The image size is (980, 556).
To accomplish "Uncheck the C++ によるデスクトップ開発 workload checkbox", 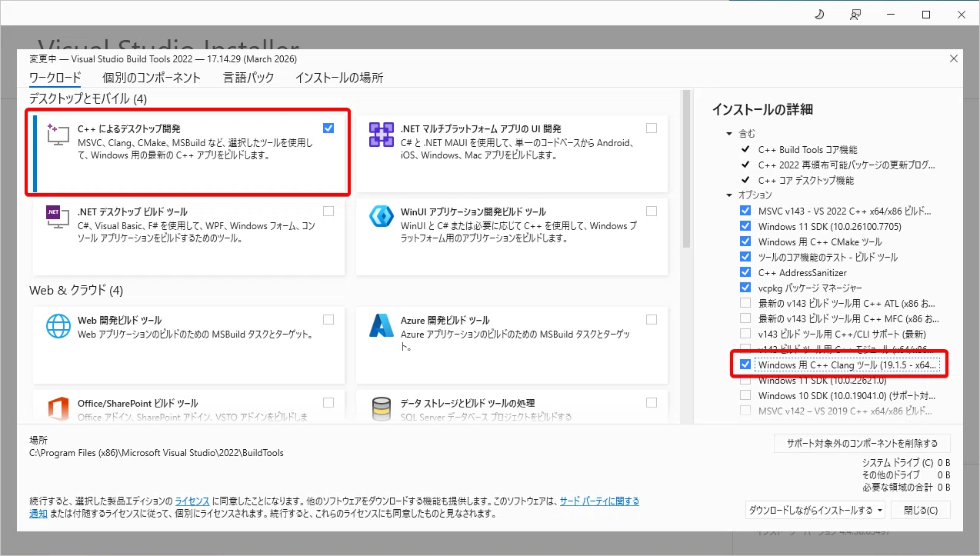I will (328, 128).
